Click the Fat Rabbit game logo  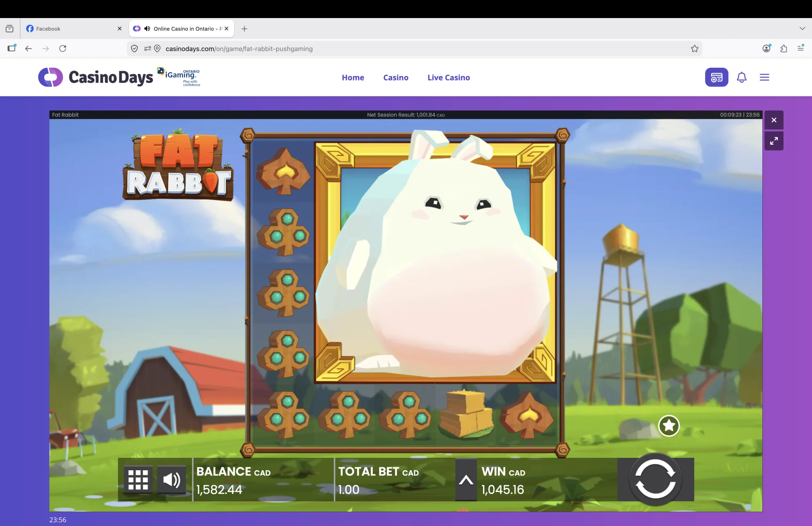point(178,165)
